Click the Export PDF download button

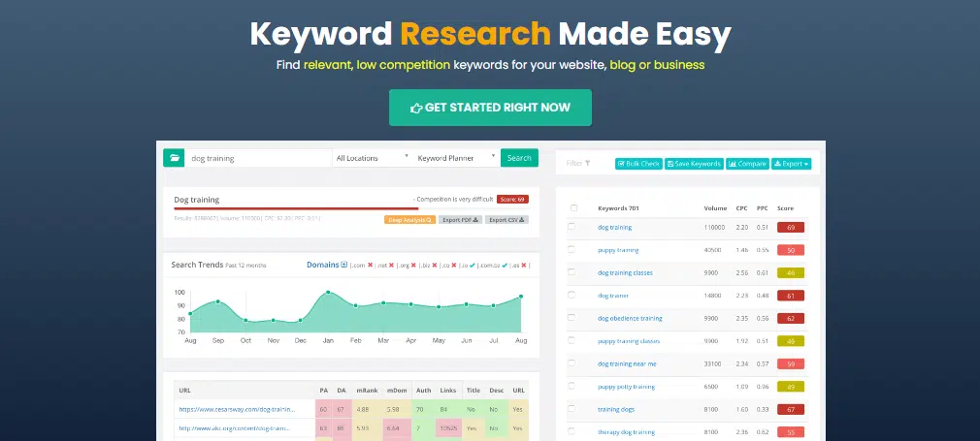click(461, 220)
